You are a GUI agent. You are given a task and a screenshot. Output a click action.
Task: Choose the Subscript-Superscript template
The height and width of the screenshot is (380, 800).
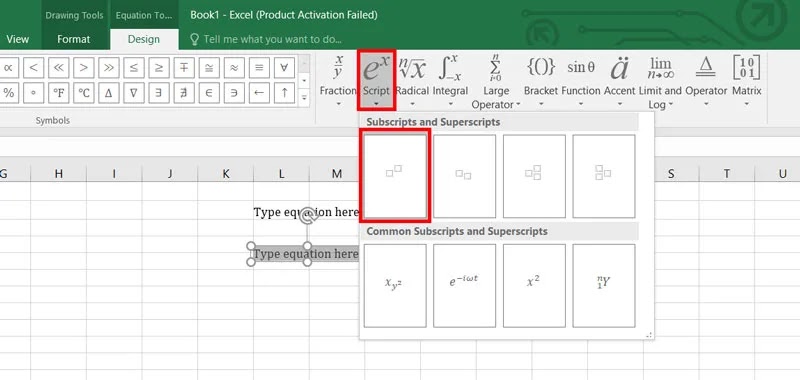[534, 176]
